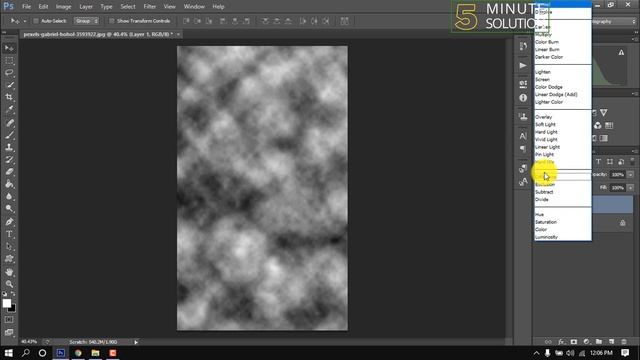Open the Info panel icon
Image resolution: width=640 pixels, height=360 pixels.
click(523, 98)
